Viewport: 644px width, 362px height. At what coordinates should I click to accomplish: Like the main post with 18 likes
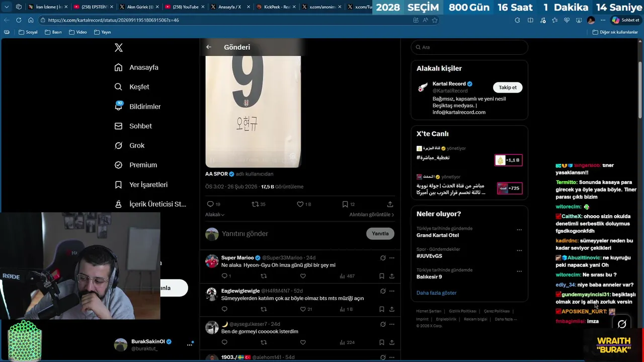click(x=300, y=204)
